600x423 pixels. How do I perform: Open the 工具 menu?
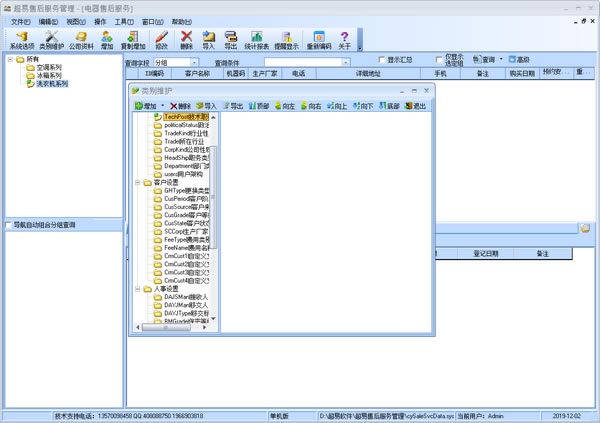[x=124, y=22]
